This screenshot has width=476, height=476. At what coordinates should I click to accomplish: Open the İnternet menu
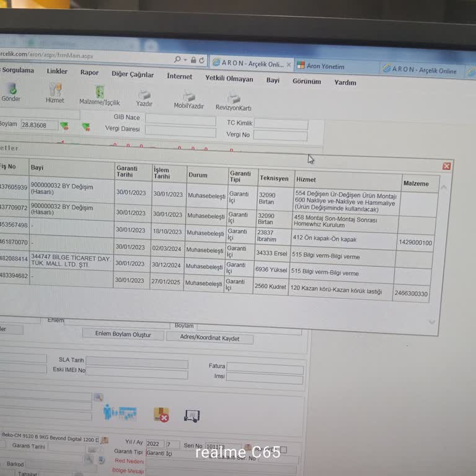[x=180, y=76]
